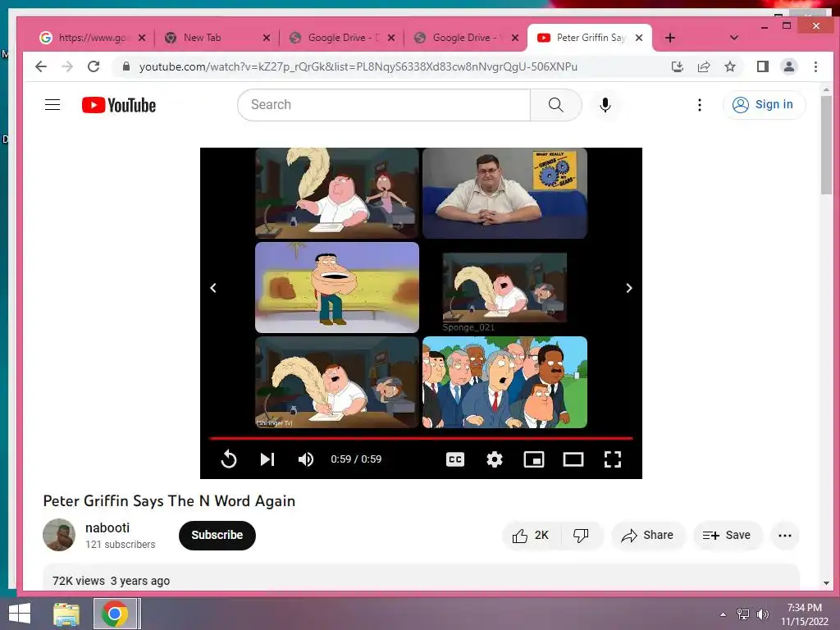This screenshot has width=840, height=630.
Task: Switch to theater mode
Action: tap(573, 459)
